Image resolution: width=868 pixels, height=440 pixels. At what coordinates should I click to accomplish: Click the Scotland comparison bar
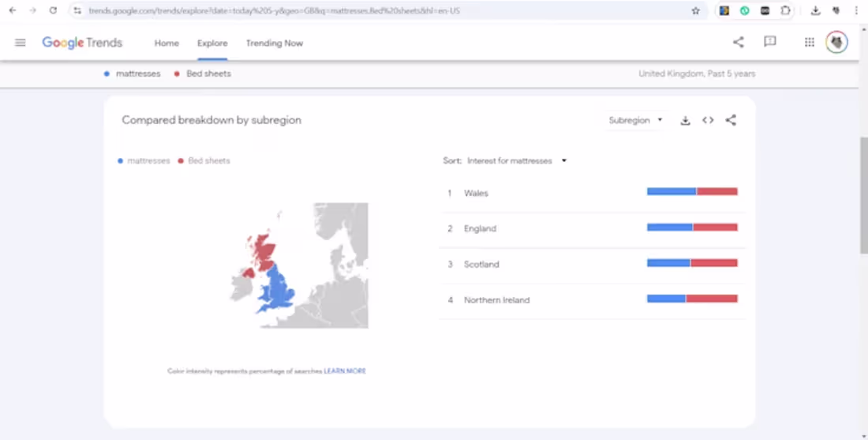[x=692, y=263]
